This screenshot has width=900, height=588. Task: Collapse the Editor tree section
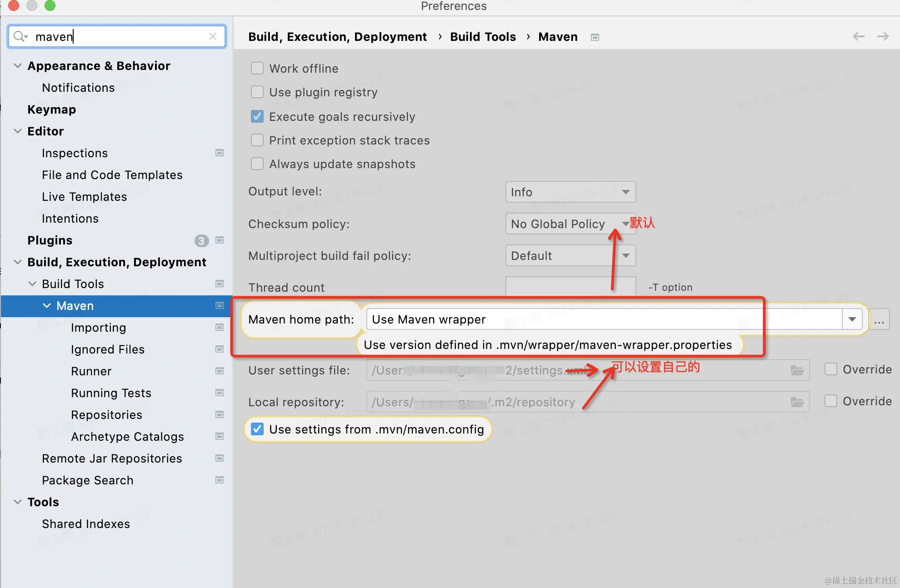click(x=18, y=131)
